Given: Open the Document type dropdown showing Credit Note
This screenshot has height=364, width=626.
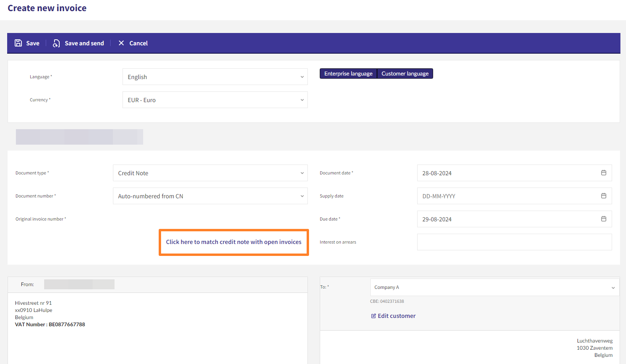Looking at the screenshot, I should point(210,173).
